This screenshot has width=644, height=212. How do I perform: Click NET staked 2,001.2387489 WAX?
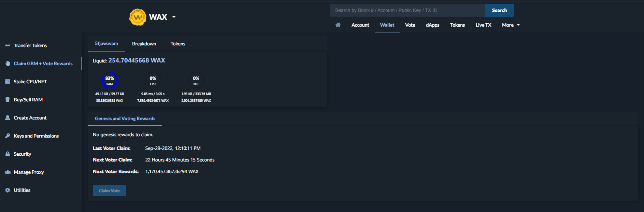click(196, 101)
